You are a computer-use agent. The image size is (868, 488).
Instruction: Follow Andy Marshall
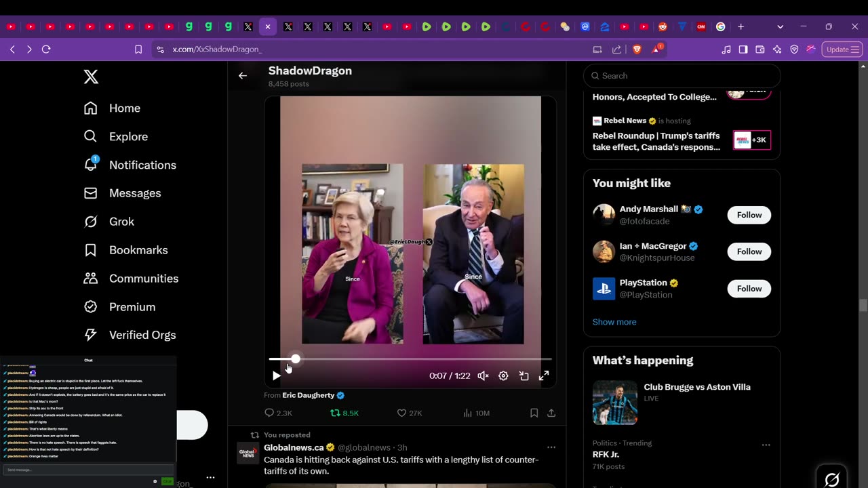click(x=749, y=215)
